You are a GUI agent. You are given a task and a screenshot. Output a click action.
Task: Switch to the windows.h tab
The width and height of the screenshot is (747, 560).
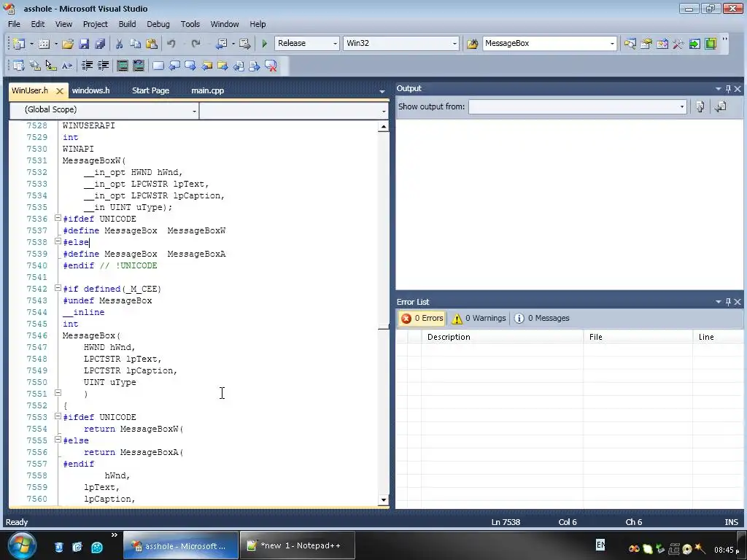pyautogui.click(x=90, y=90)
